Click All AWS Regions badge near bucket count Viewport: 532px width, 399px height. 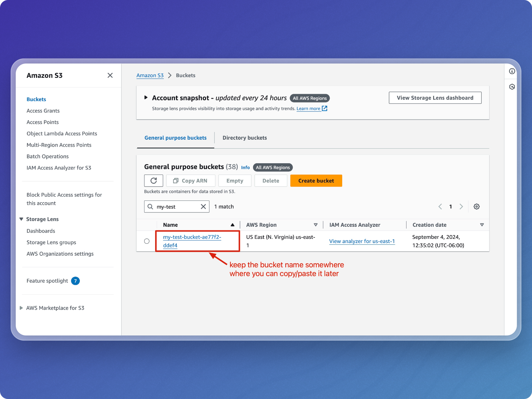(273, 167)
